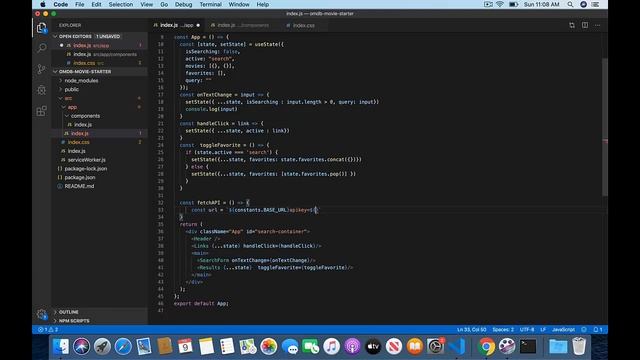
Task: Switch to the index.js components tab
Action: tap(242, 25)
